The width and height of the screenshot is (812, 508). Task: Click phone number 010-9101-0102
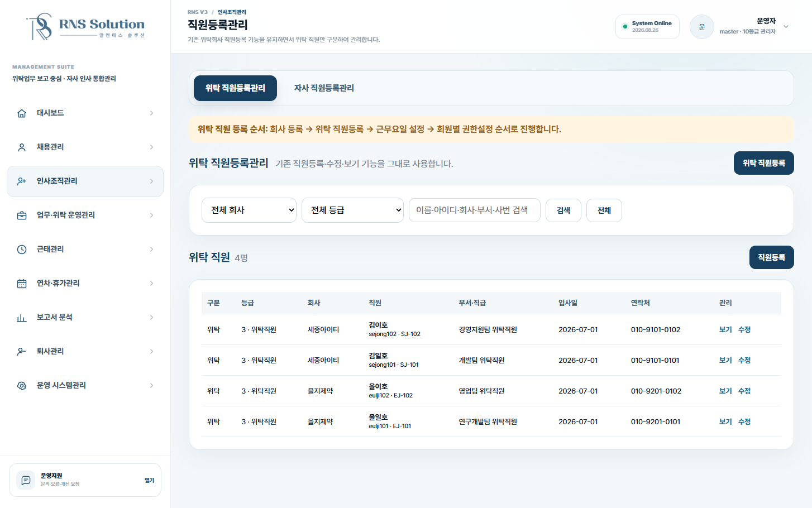pos(656,330)
